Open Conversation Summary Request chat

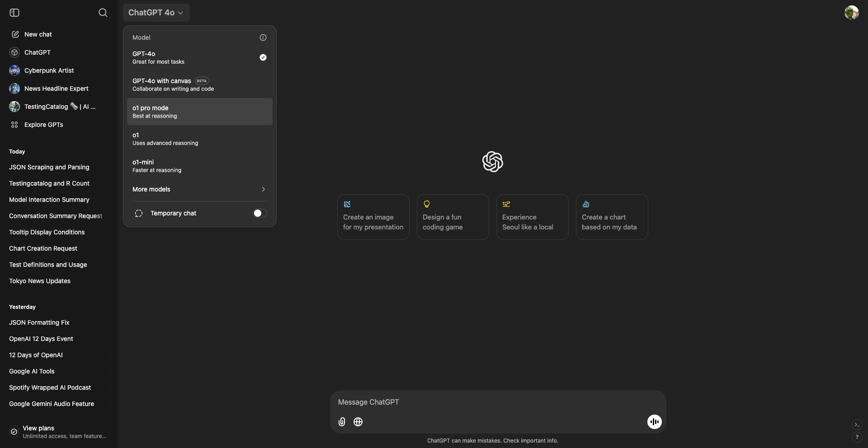(x=59, y=216)
